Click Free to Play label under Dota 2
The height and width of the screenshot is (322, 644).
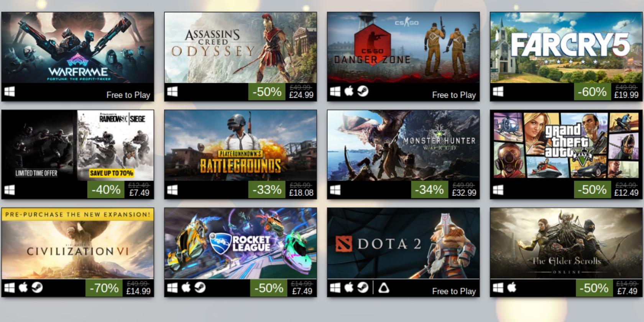click(x=454, y=291)
